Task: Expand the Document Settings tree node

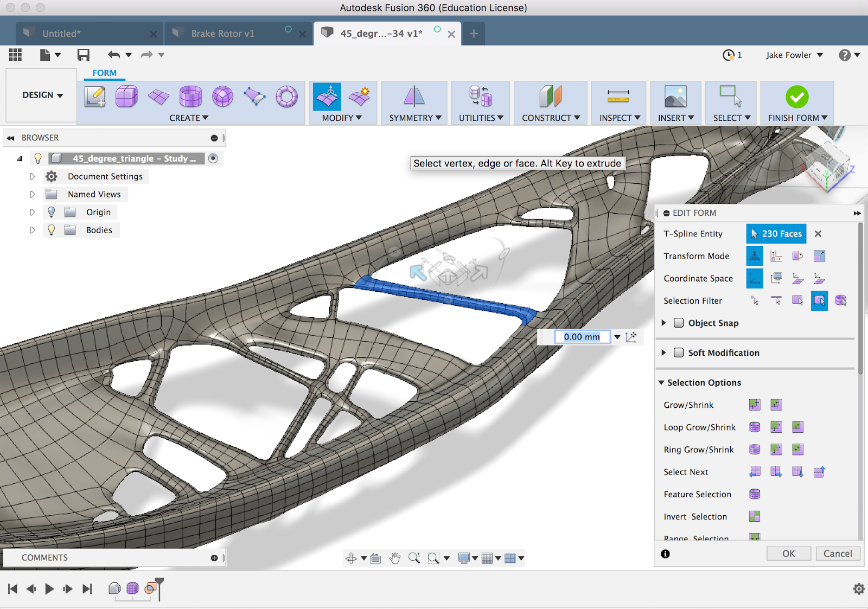Action: pos(33,176)
